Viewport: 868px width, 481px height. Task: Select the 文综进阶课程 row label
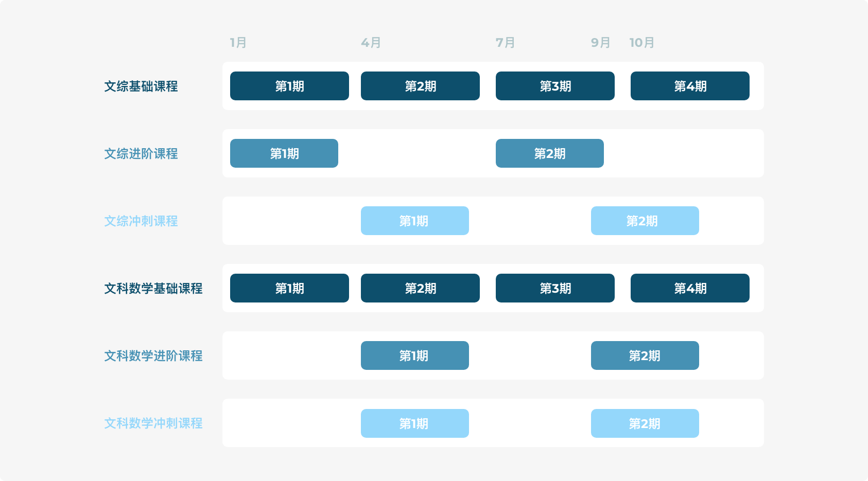(x=141, y=154)
